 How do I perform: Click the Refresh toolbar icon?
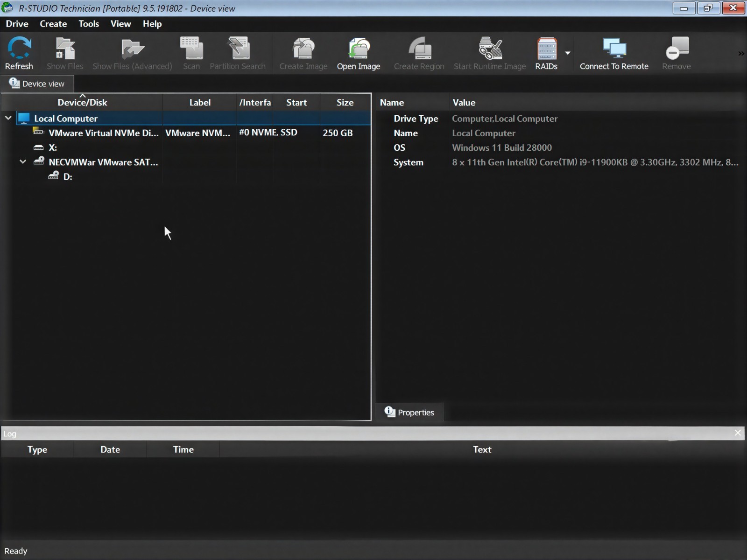pos(19,48)
